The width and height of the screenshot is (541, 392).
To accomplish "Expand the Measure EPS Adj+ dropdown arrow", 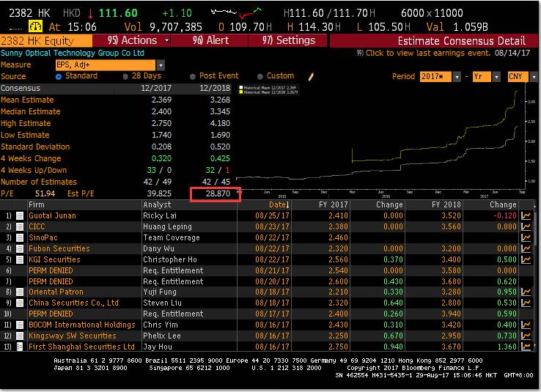I will point(161,65).
